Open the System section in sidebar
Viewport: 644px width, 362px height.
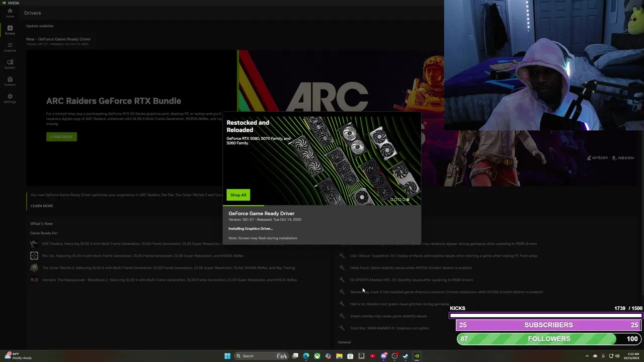tap(10, 64)
